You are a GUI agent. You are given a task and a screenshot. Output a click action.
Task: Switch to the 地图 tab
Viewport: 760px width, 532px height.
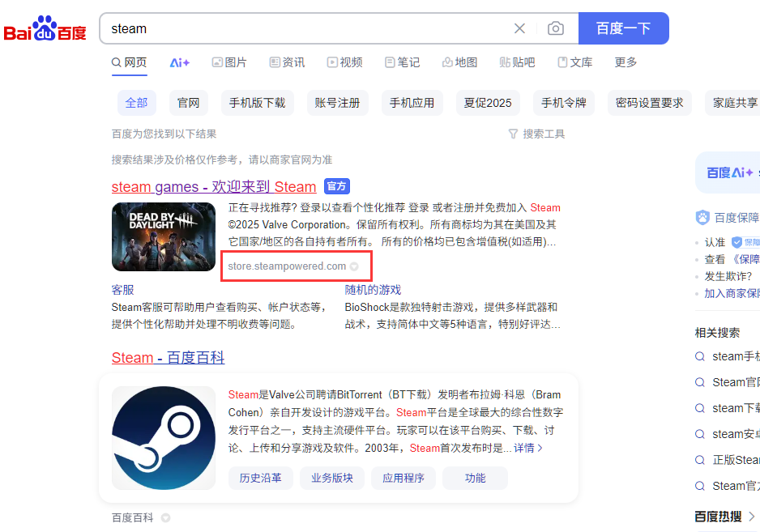pyautogui.click(x=459, y=62)
